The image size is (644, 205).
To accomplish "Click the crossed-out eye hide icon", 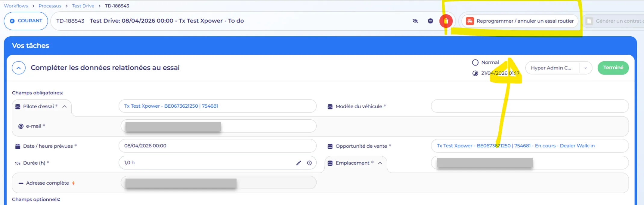I will [x=415, y=21].
